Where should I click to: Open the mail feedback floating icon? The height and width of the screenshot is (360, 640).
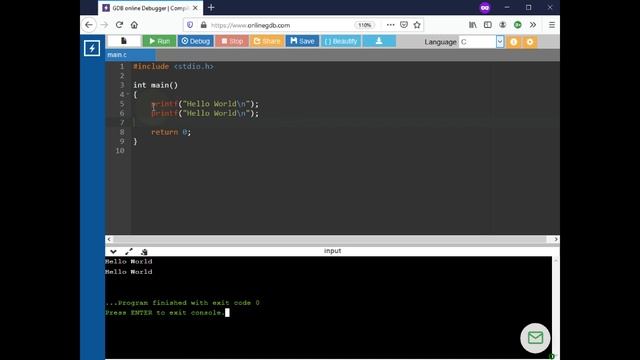(x=535, y=338)
